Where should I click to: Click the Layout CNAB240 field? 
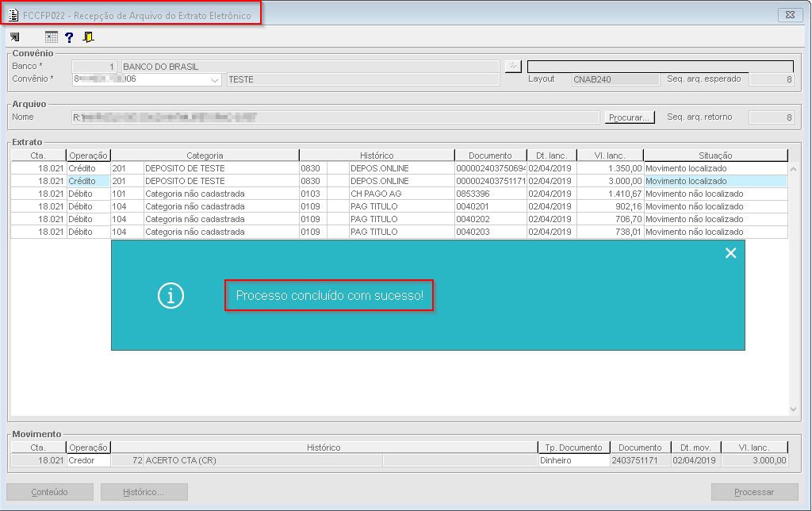(x=615, y=79)
